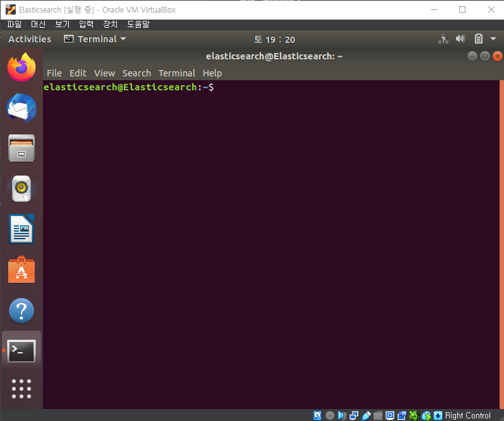Open VirtualBox 머신 menu

pyautogui.click(x=39, y=24)
